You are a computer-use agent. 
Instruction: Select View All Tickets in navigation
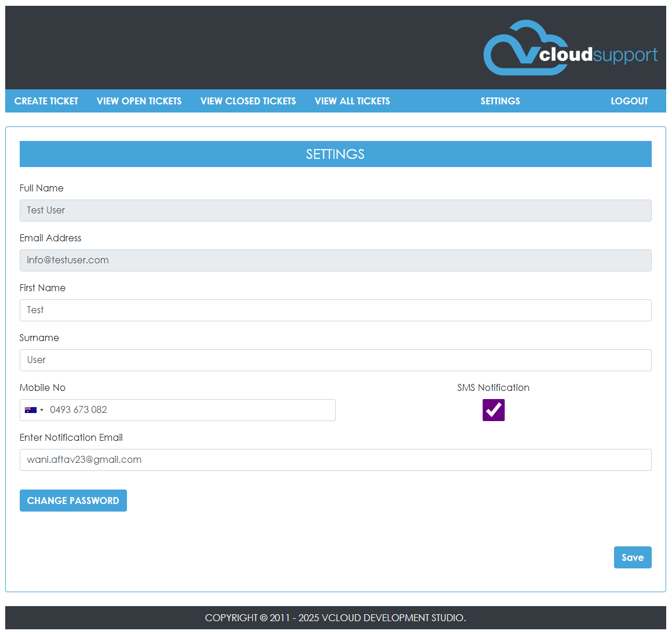coord(352,101)
